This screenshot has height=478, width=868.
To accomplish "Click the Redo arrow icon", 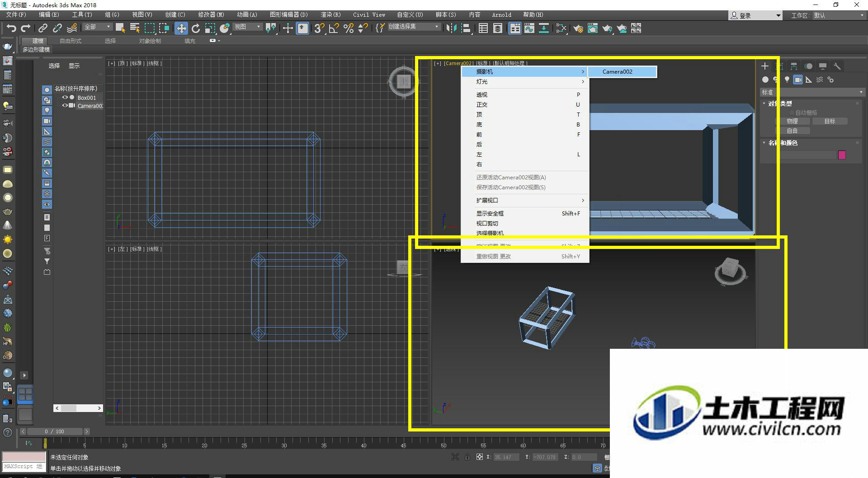I will click(x=26, y=28).
